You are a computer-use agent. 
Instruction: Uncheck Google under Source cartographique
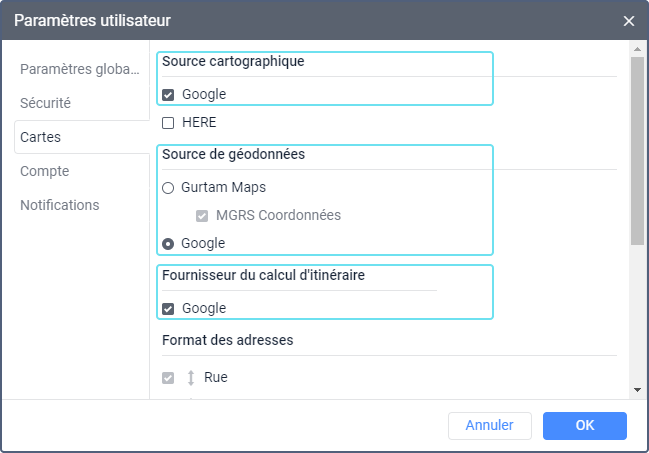[168, 95]
